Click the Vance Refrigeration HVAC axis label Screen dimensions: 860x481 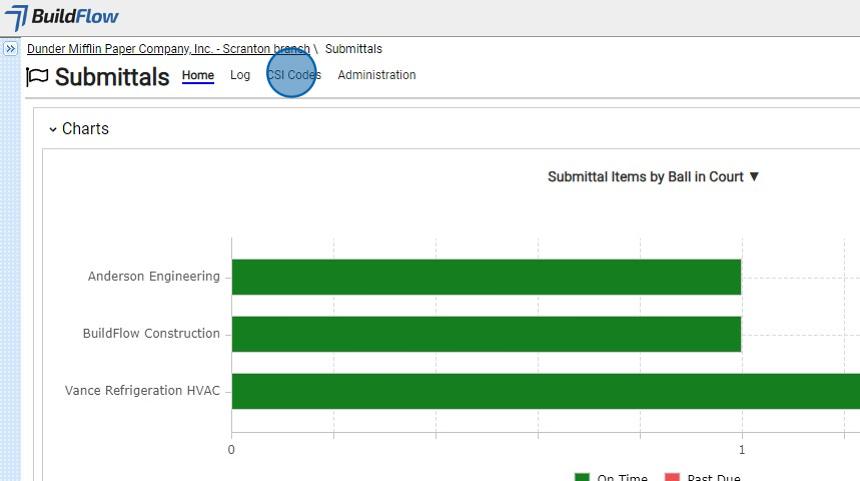tap(143, 391)
